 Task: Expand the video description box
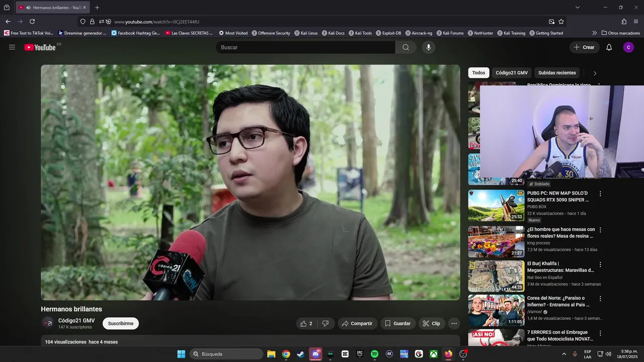pyautogui.click(x=251, y=341)
